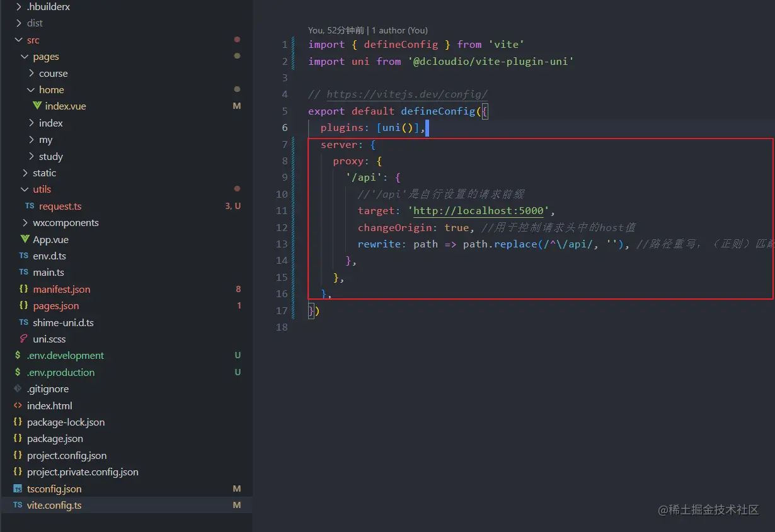Viewport: 775px width, 532px height.
Task: Click the TS icon of main.ts
Action: coord(23,273)
